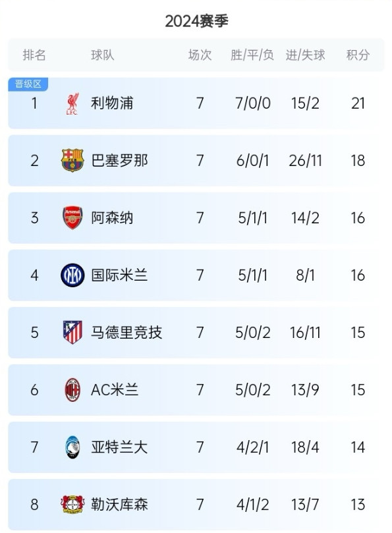Image resolution: width=392 pixels, height=533 pixels.
Task: Open the Inter Milan logo
Action: (72, 275)
